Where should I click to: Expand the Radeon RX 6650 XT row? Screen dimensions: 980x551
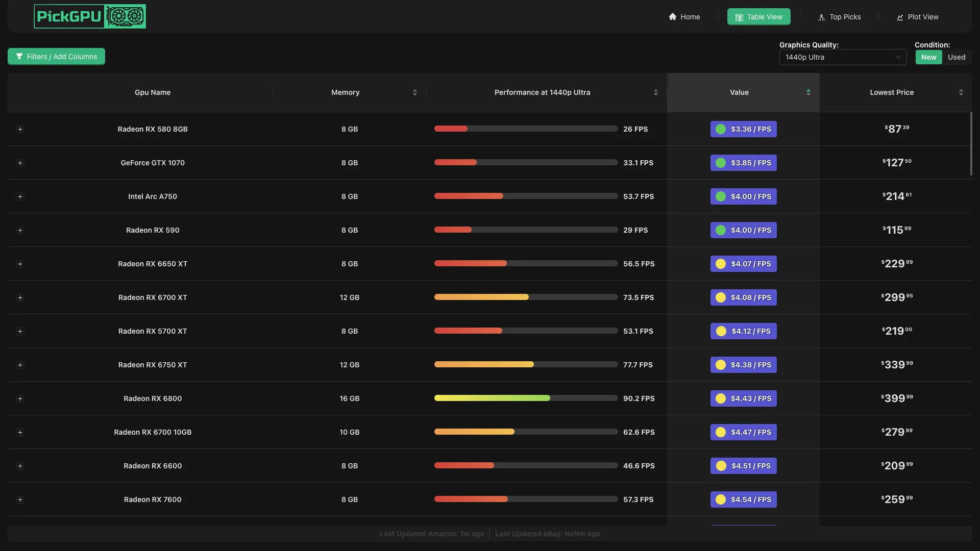tap(20, 264)
